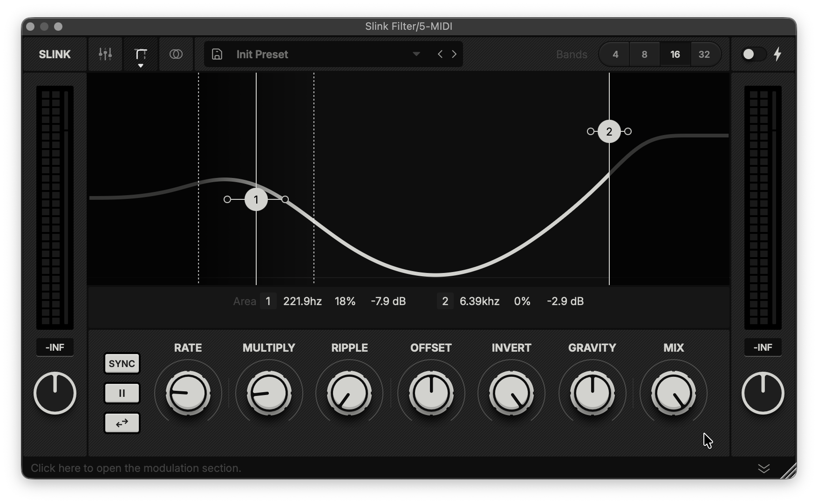Set Bands to 4
818x504 pixels.
coord(615,54)
